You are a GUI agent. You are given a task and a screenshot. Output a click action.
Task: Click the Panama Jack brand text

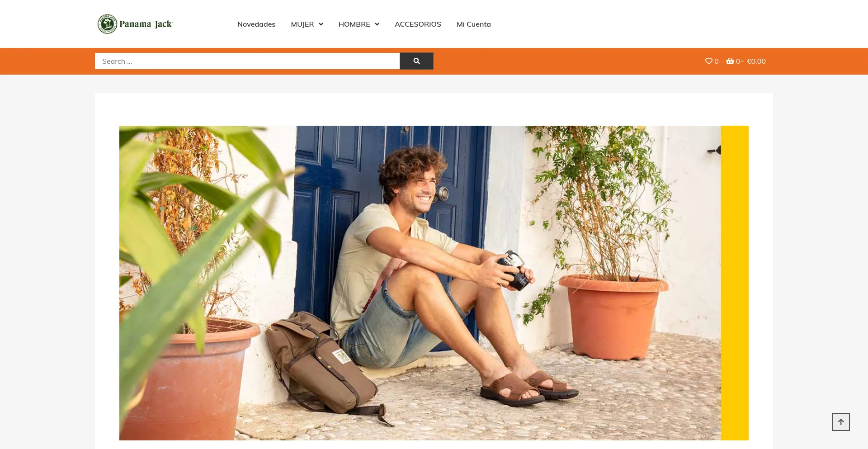pyautogui.click(x=146, y=24)
